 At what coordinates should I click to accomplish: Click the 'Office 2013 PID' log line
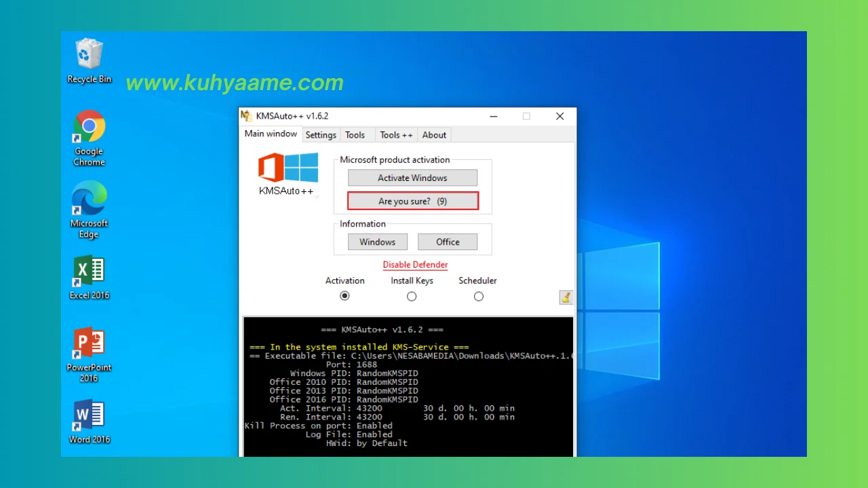click(x=344, y=391)
